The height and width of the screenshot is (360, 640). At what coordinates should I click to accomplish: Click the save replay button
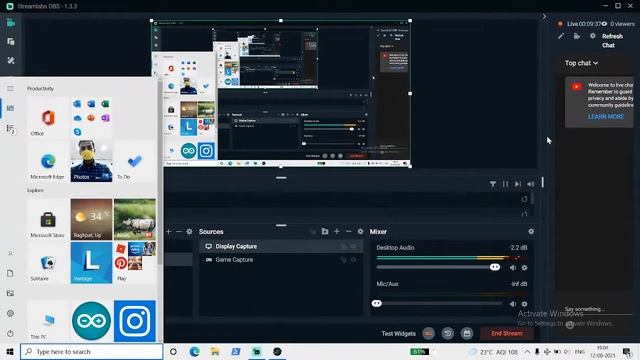click(467, 333)
